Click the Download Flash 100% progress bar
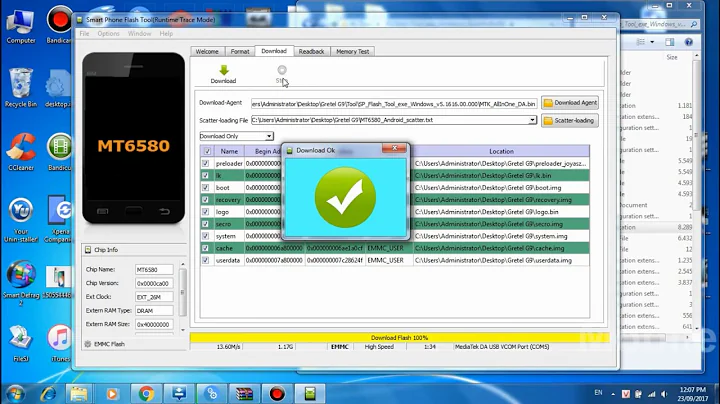Screen dimensions: 720x404 [x=399, y=337]
